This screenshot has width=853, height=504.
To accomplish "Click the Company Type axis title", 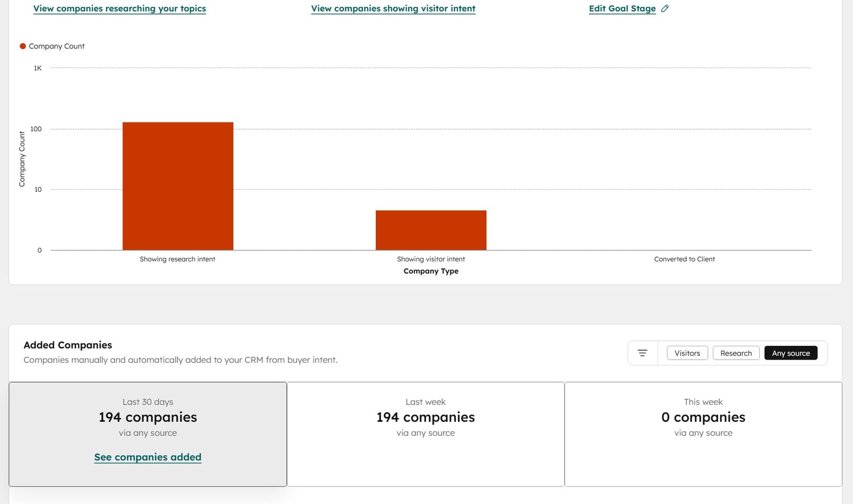I will coord(431,271).
